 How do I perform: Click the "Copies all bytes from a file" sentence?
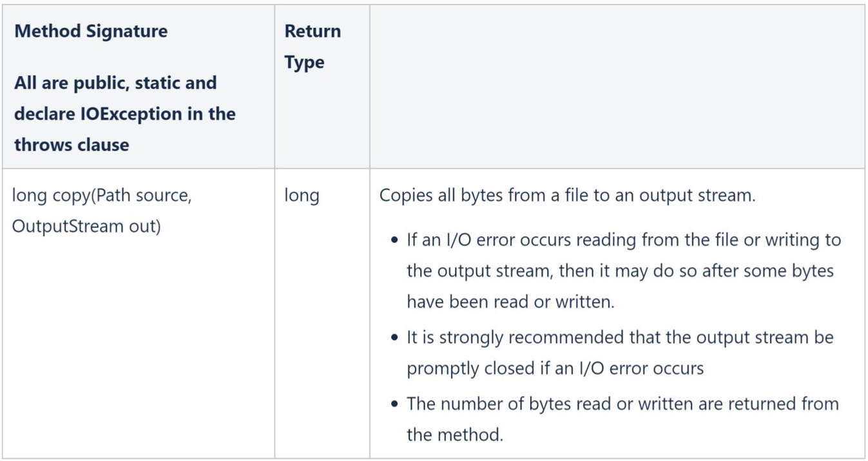point(567,195)
